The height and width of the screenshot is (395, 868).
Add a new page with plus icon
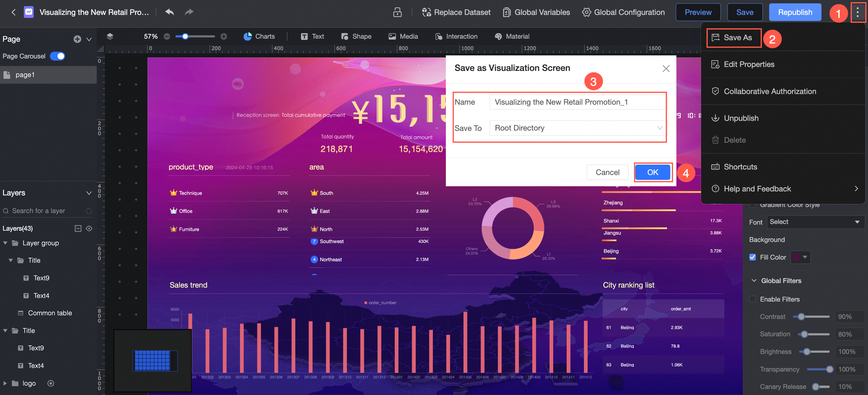[x=77, y=39]
